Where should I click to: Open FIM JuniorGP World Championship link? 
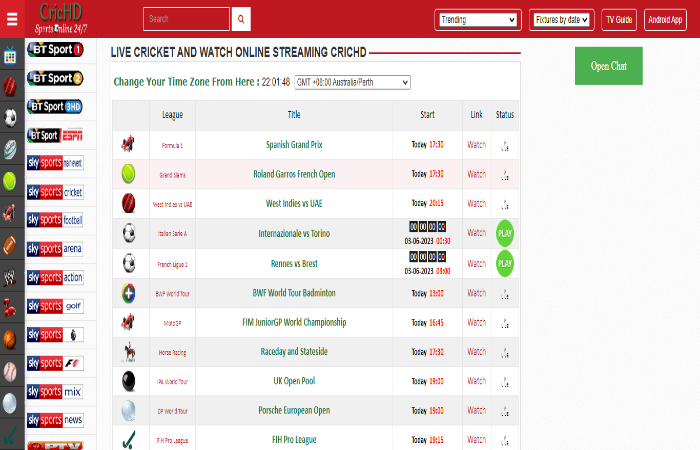[294, 322]
